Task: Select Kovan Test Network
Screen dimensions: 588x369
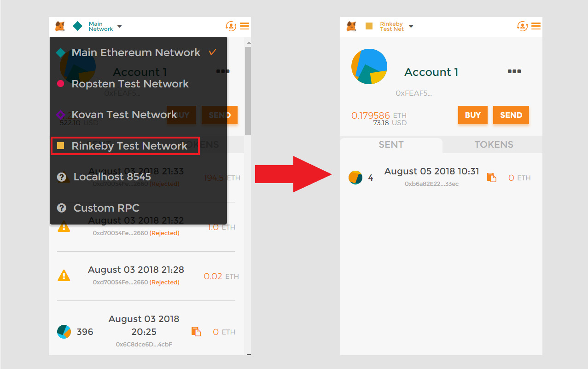Action: [138, 115]
